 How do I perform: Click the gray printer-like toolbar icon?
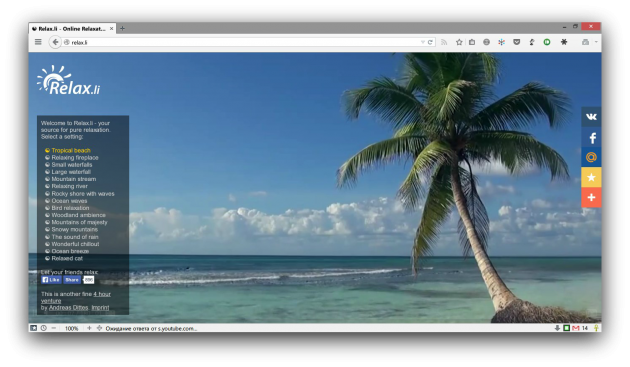pyautogui.click(x=585, y=42)
